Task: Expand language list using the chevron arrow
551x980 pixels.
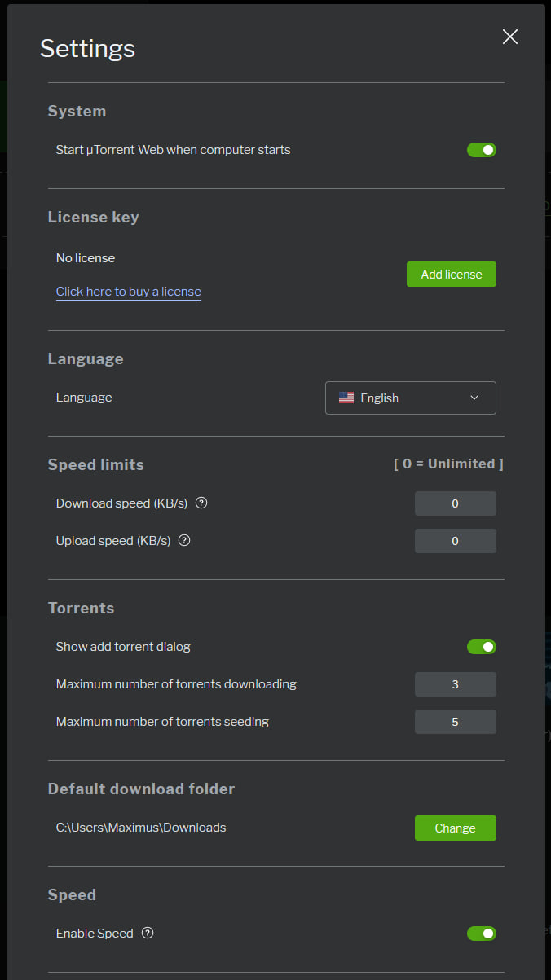Action: 474,398
